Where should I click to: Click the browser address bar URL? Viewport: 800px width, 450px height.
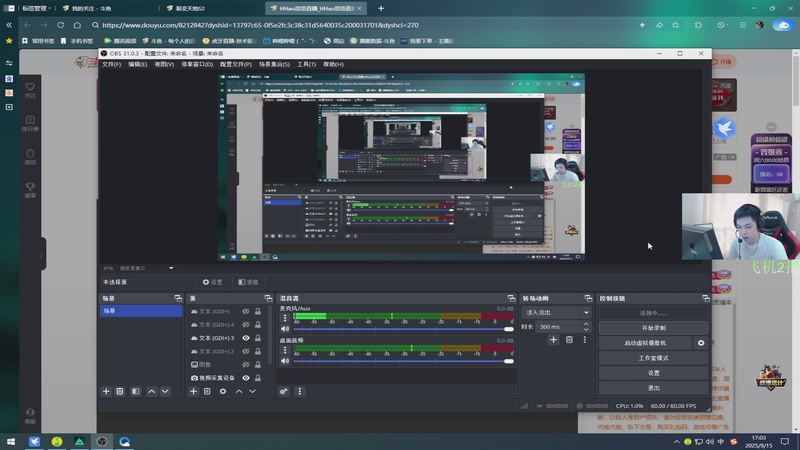click(260, 25)
